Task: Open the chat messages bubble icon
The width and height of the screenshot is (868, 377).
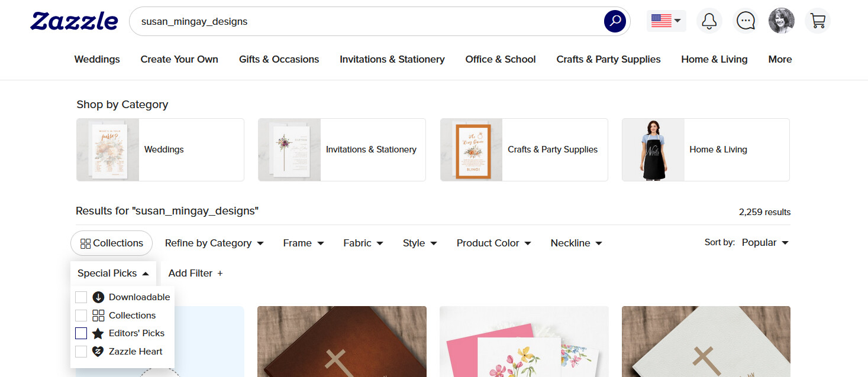Action: pyautogui.click(x=746, y=21)
